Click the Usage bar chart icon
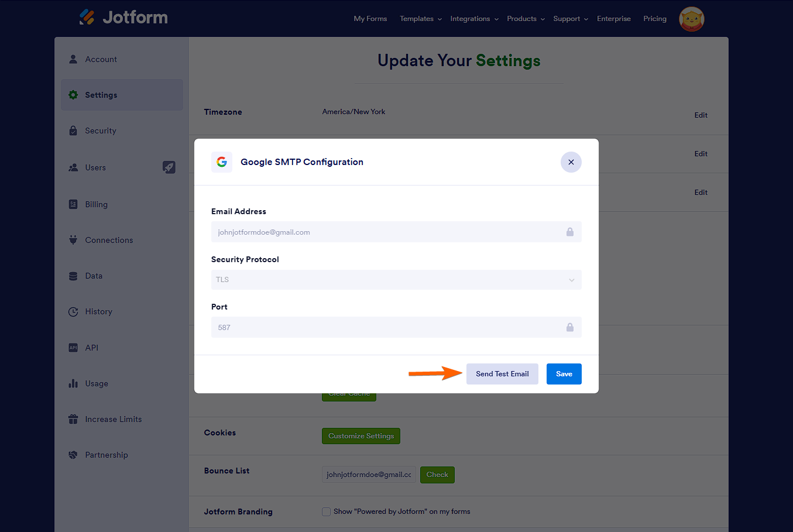This screenshot has width=793, height=532. [73, 383]
